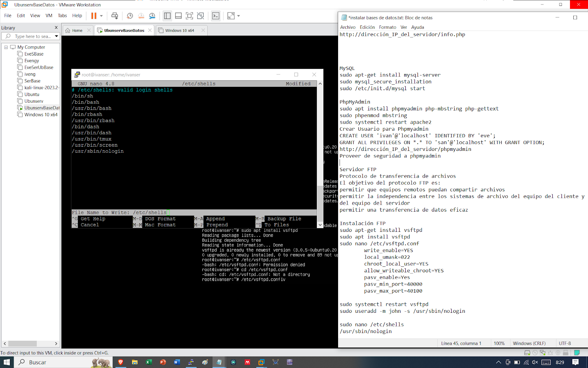Click the stretch guest display icon

click(231, 16)
